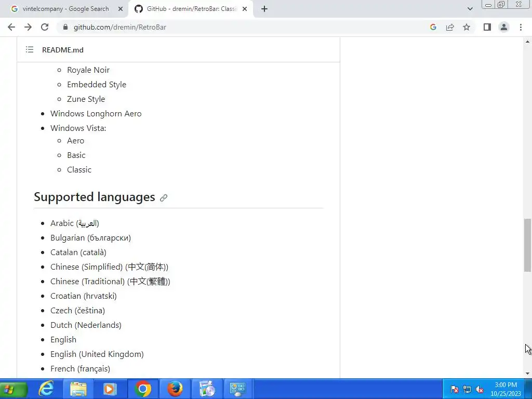Open the installer disc taskbar icon
Viewport: 532px width, 399px height.
(x=207, y=389)
